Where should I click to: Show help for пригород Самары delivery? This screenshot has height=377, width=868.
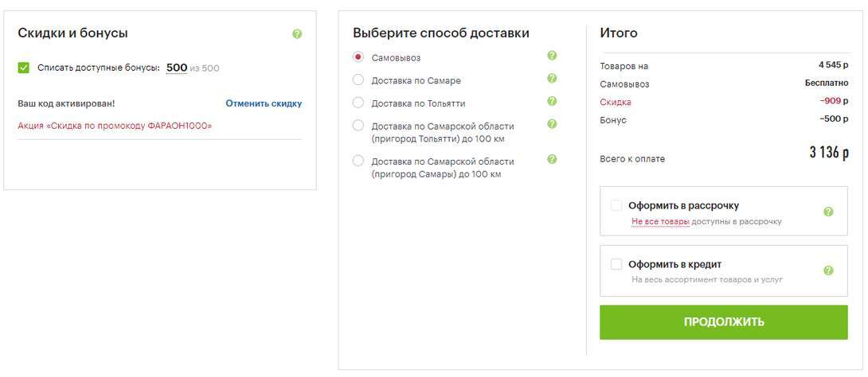(x=552, y=159)
